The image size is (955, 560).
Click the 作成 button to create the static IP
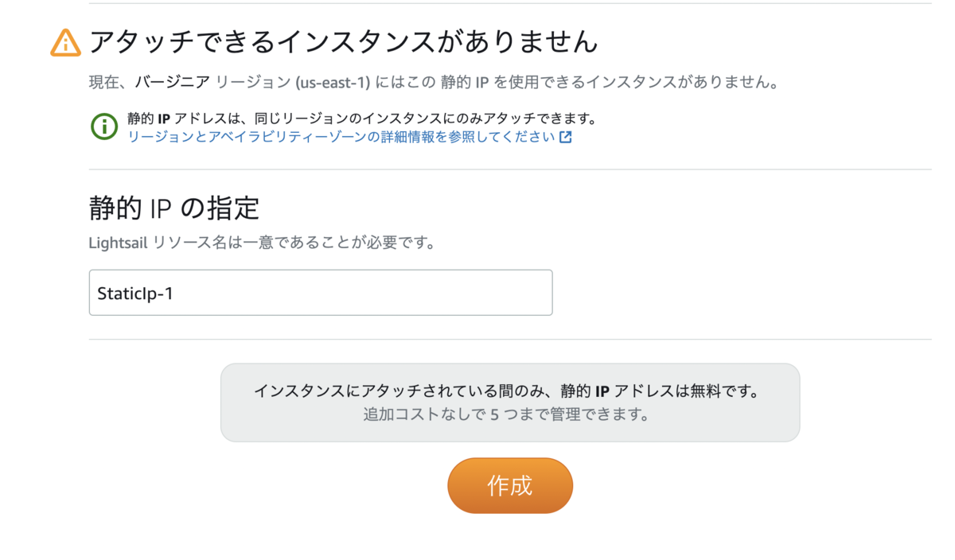(x=509, y=485)
